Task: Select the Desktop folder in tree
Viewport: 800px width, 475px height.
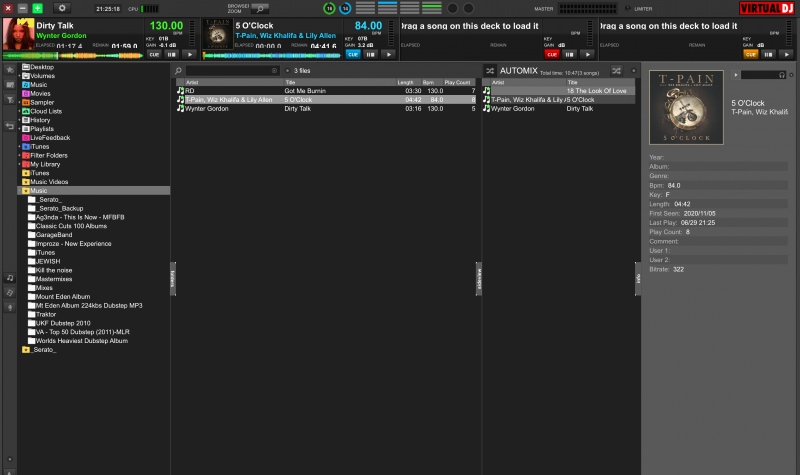Action: click(38, 67)
